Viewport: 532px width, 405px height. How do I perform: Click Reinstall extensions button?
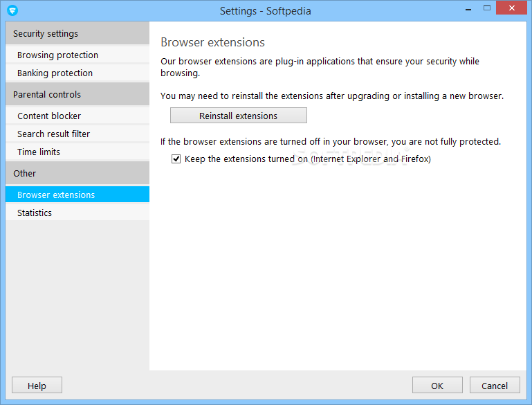coord(239,116)
